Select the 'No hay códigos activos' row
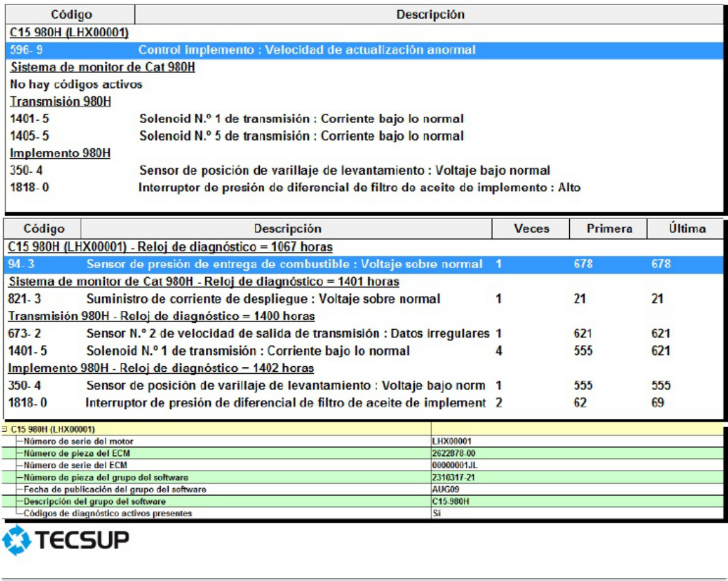 coord(76,85)
